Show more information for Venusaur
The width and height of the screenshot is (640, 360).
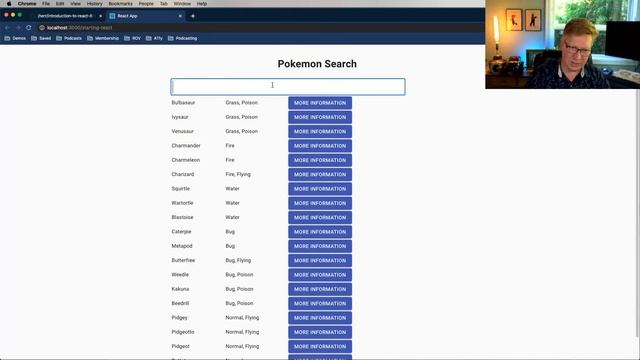(320, 131)
